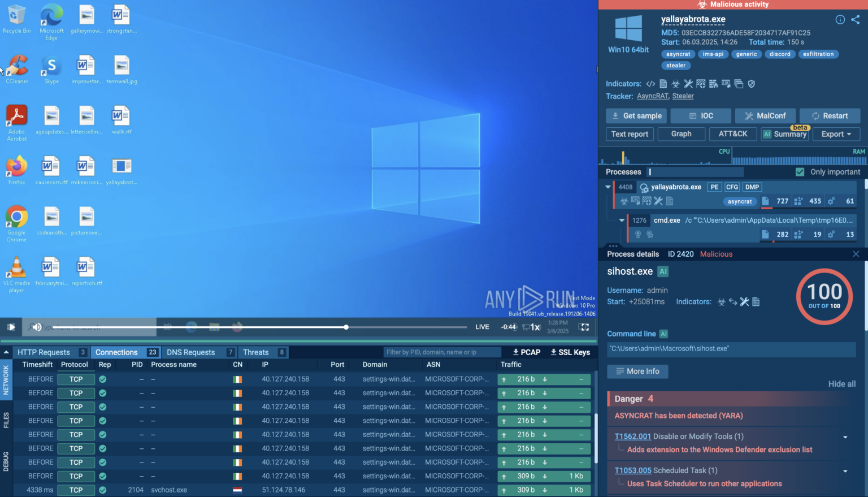This screenshot has width=868, height=497.
Task: Mute the video volume speaker icon
Action: [x=37, y=327]
